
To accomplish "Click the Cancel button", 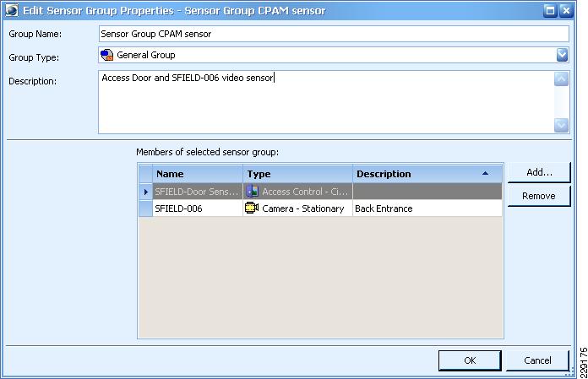I will 537,360.
